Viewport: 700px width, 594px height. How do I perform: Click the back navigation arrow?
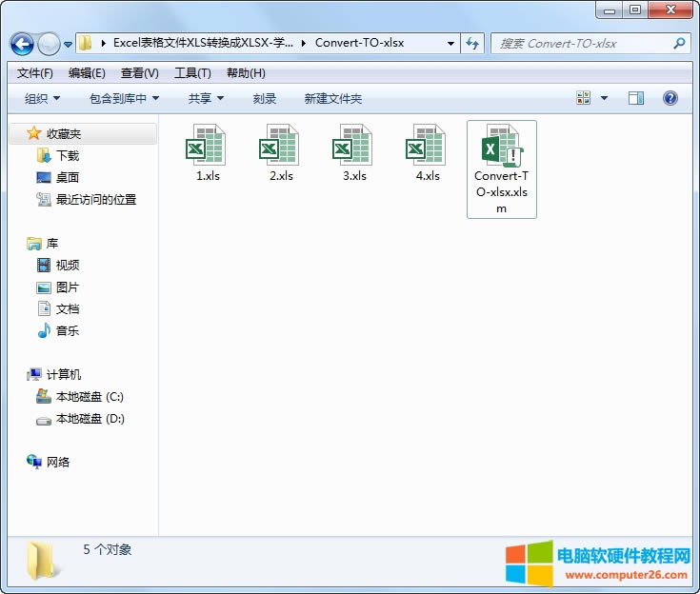pos(23,44)
